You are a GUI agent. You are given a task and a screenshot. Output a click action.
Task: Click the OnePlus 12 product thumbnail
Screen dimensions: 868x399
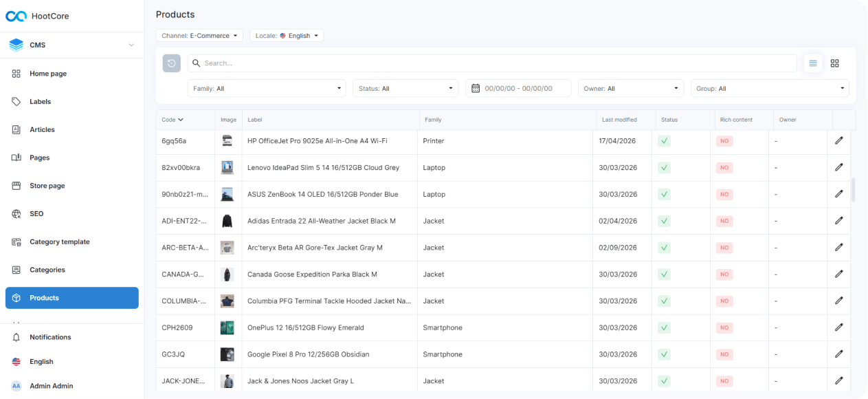pyautogui.click(x=227, y=328)
